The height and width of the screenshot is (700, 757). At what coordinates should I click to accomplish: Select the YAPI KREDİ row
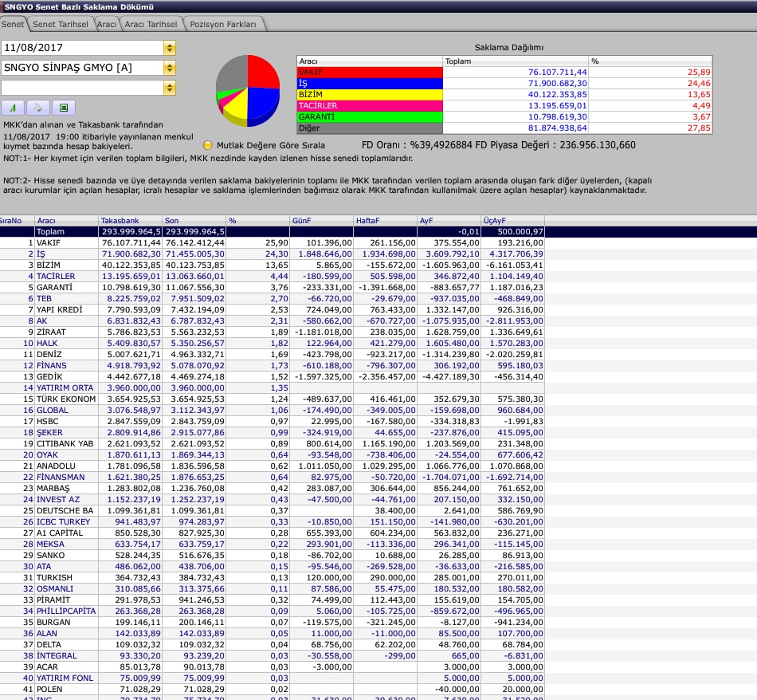click(x=273, y=309)
